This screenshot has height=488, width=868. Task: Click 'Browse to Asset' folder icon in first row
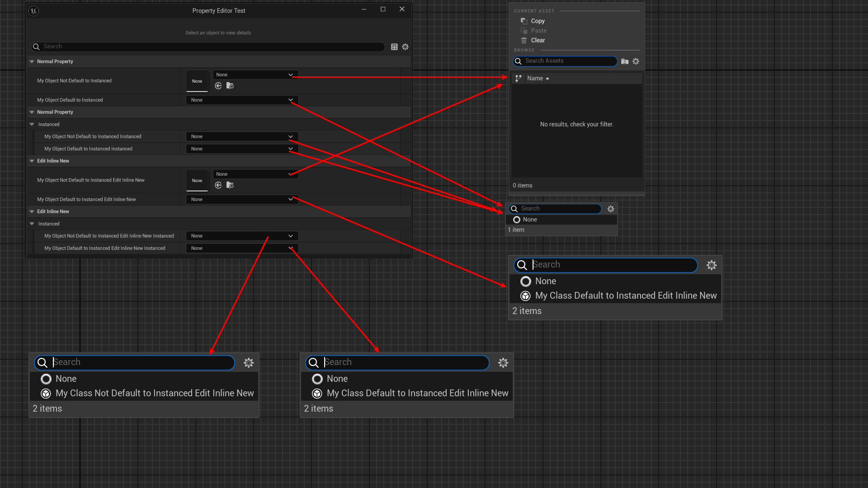pyautogui.click(x=230, y=86)
